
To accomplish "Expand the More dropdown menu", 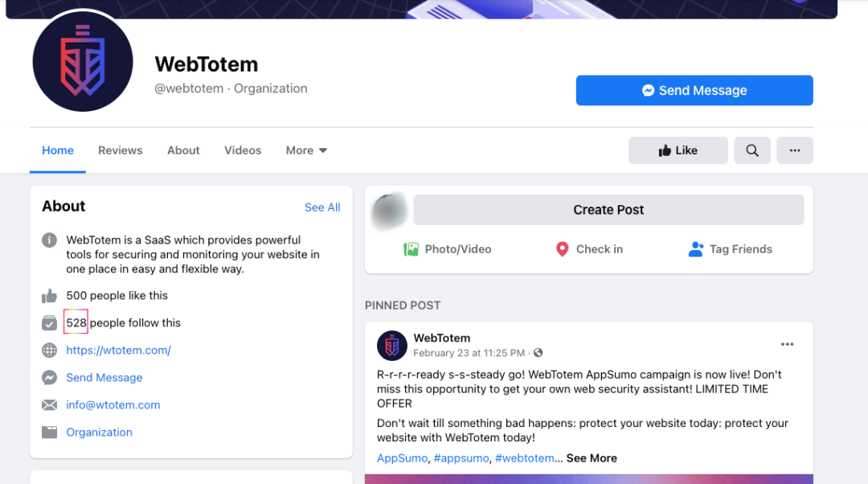I will pyautogui.click(x=306, y=150).
